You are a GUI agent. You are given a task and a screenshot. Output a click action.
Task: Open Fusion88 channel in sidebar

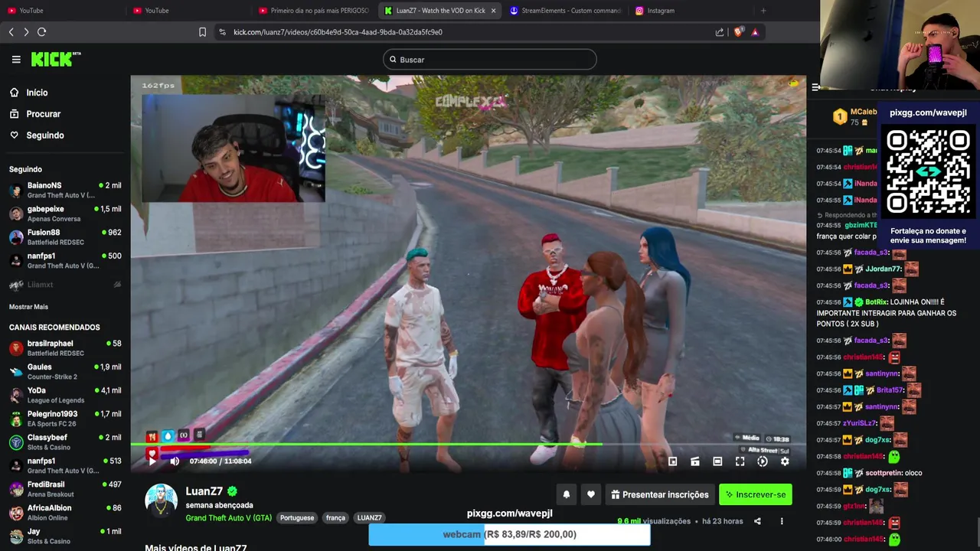coord(65,237)
